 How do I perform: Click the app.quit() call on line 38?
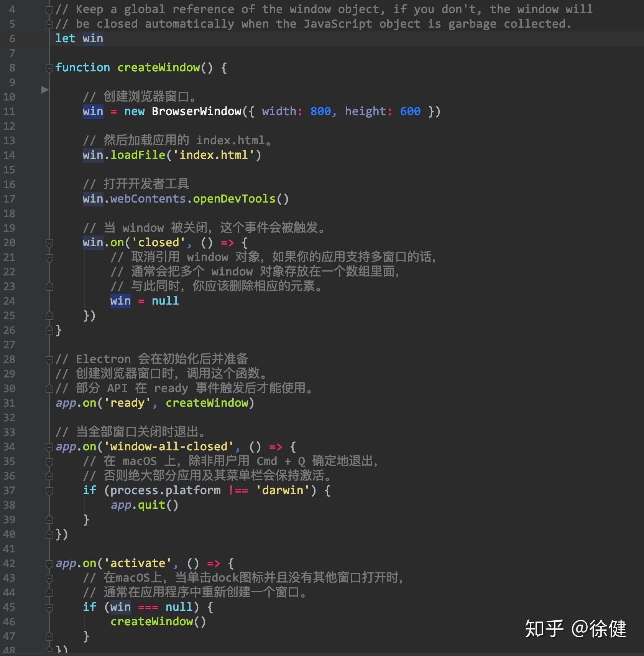pyautogui.click(x=144, y=505)
